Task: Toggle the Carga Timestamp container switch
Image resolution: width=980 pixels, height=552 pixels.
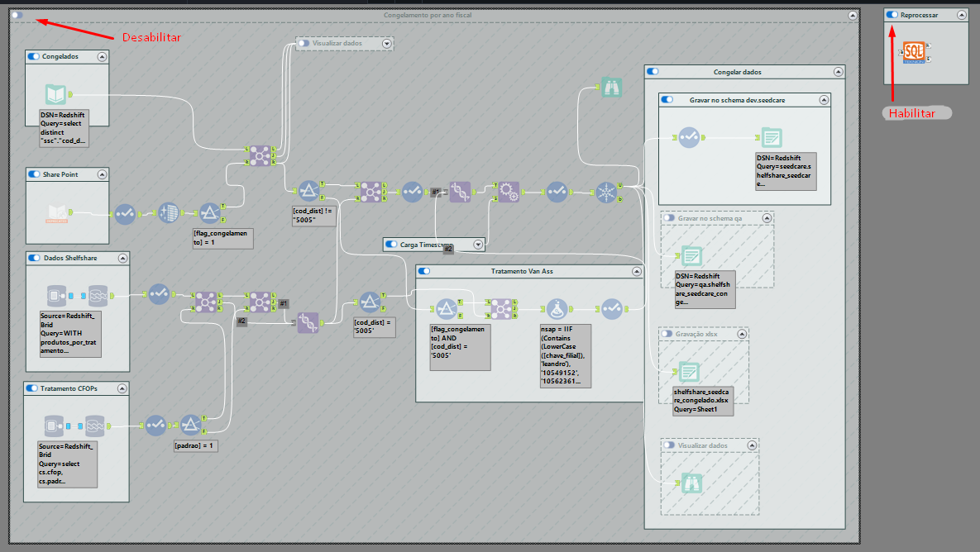Action: tap(391, 244)
